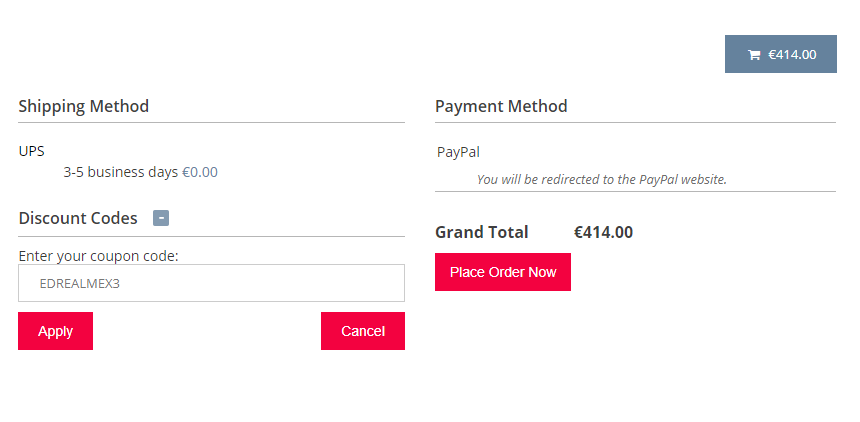The image size is (860, 422).
Task: Cancel the coupon code entry
Action: 363,331
